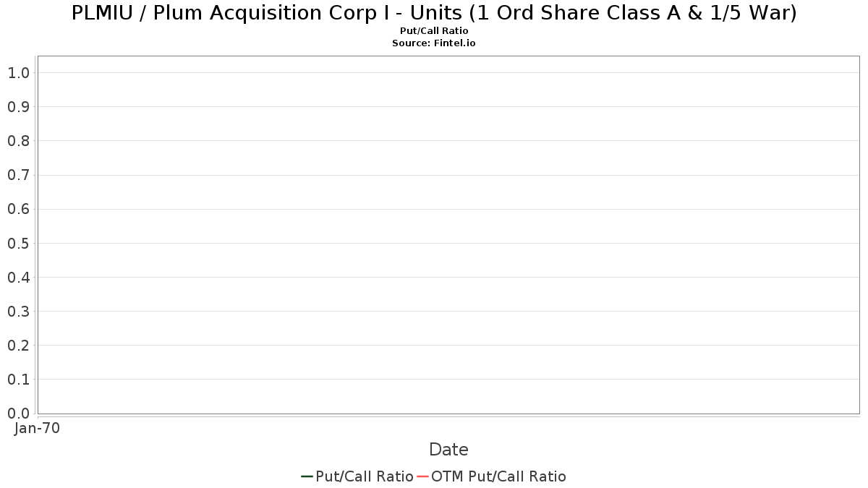This screenshot has width=868, height=488.
Task: Click the red OTM Put/Call Ratio swatch
Action: [x=422, y=476]
